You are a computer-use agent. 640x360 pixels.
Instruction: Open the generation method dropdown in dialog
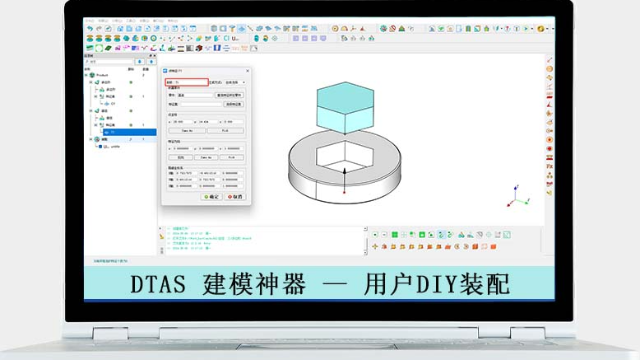pyautogui.click(x=236, y=82)
